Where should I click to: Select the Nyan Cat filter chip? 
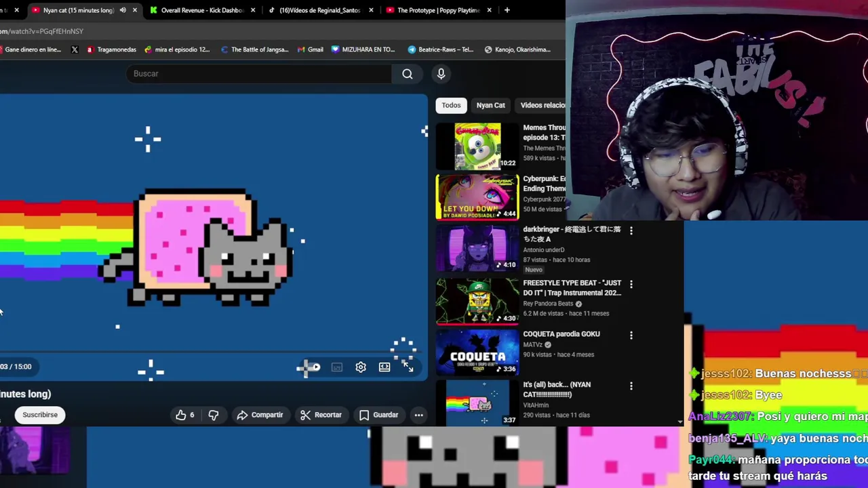click(490, 105)
